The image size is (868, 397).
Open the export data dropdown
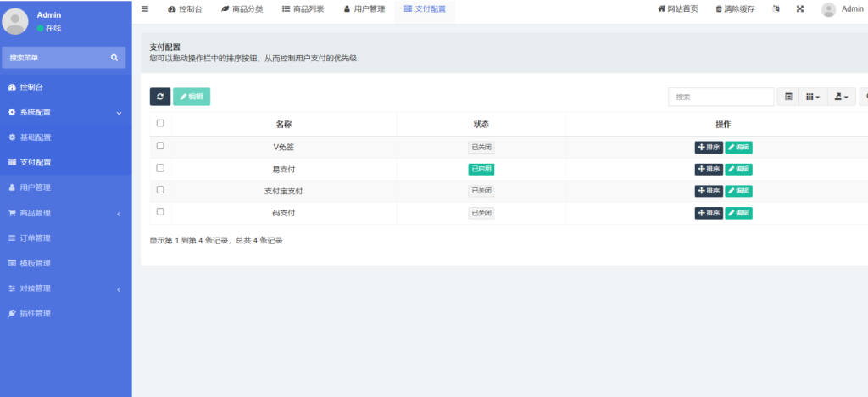point(841,97)
